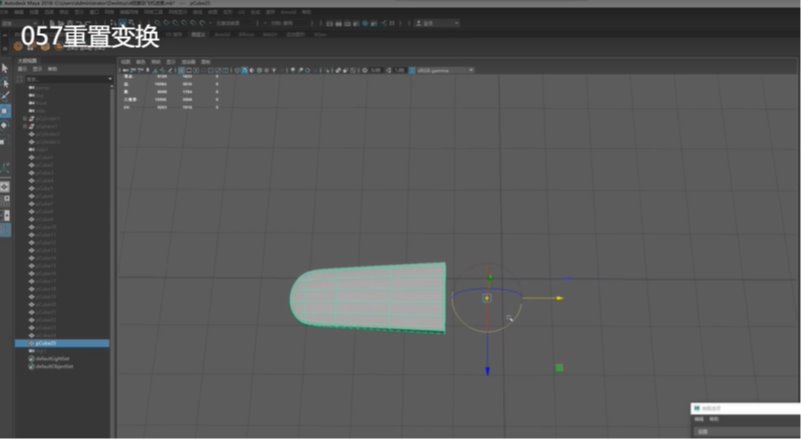The image size is (801, 439).
Task: Click the yellow center manipulator handle
Action: tap(487, 298)
